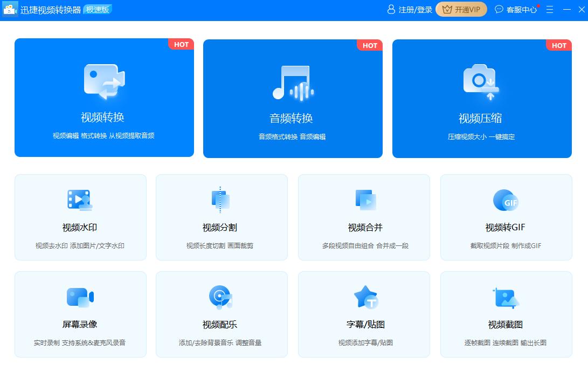Click the HOT badge on 视频压缩
The height and width of the screenshot is (391, 588).
point(559,45)
